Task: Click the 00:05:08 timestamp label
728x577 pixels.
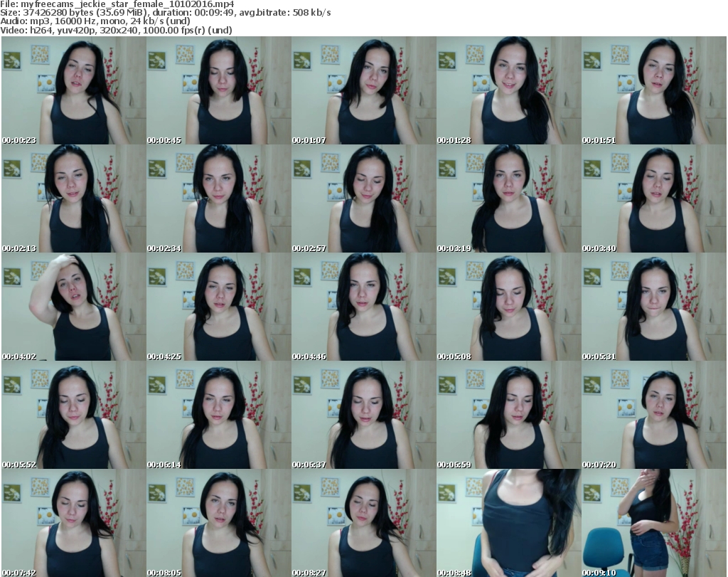Action: [x=454, y=356]
